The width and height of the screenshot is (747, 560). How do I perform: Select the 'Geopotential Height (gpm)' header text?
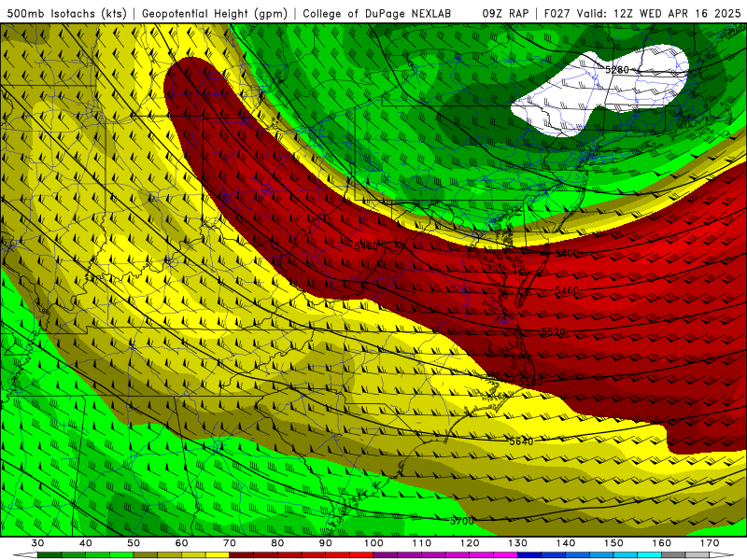click(x=215, y=13)
